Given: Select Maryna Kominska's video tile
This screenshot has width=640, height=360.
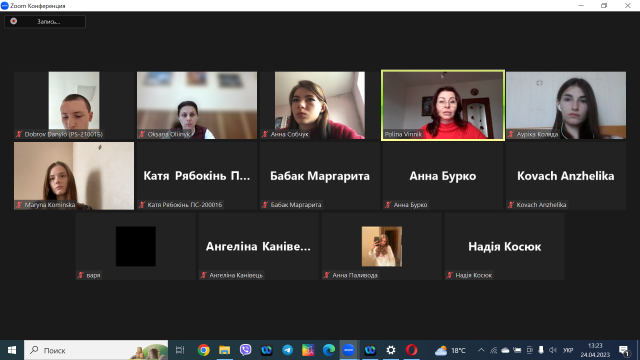Looking at the screenshot, I should pyautogui.click(x=74, y=176).
